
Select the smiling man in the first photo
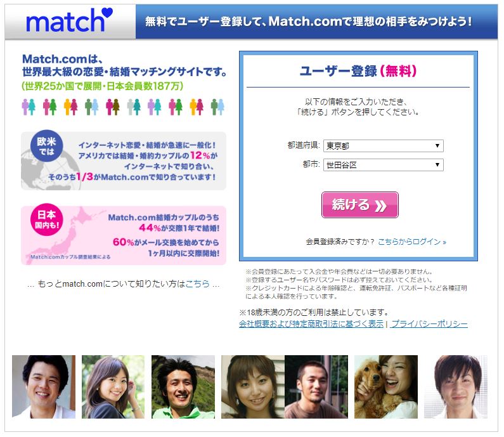44,386
